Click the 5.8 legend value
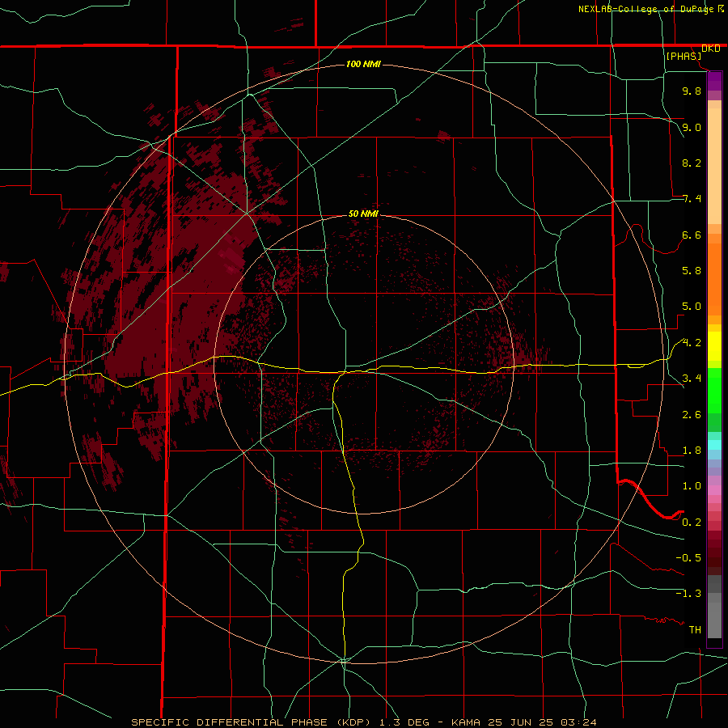The height and width of the screenshot is (728, 728). click(692, 271)
